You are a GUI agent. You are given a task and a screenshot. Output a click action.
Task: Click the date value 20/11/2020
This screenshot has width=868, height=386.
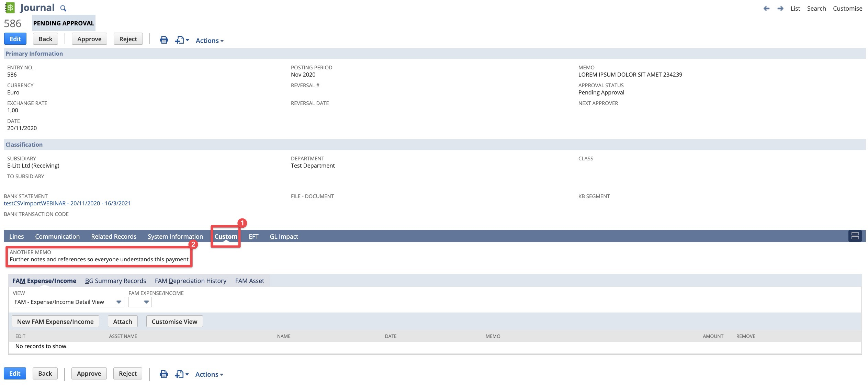pyautogui.click(x=22, y=128)
